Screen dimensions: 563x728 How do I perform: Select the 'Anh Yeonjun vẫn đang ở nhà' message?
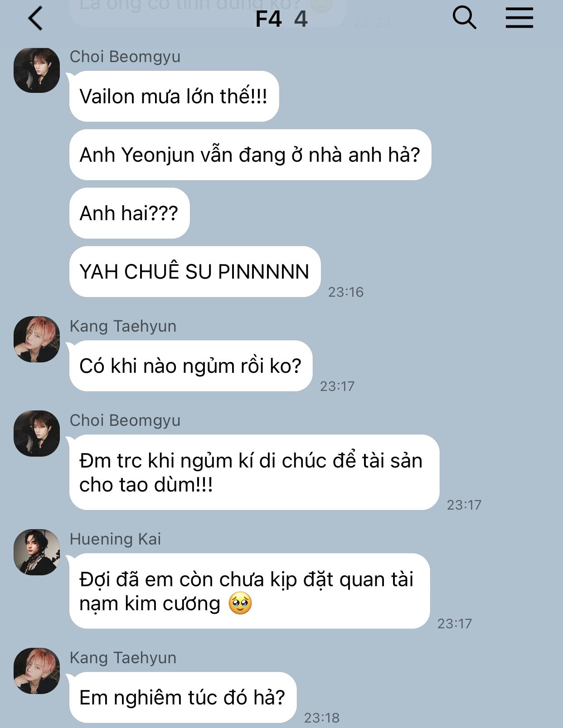pos(250,155)
